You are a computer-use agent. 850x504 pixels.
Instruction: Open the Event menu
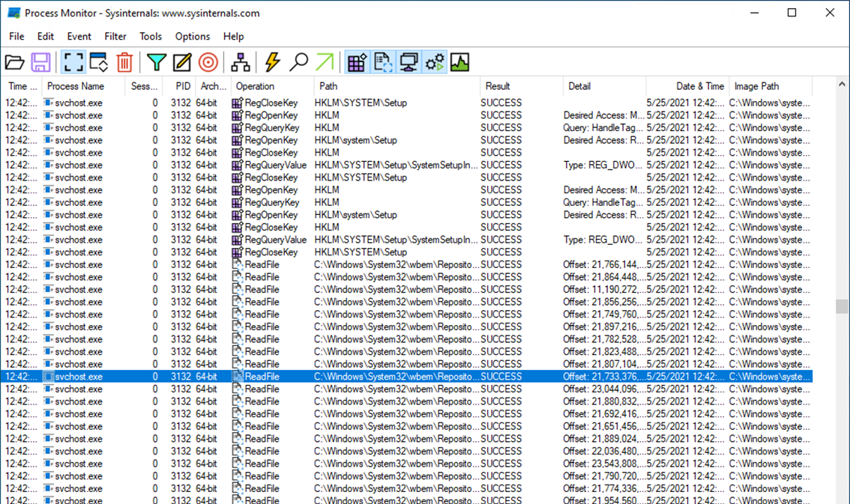pyautogui.click(x=79, y=36)
